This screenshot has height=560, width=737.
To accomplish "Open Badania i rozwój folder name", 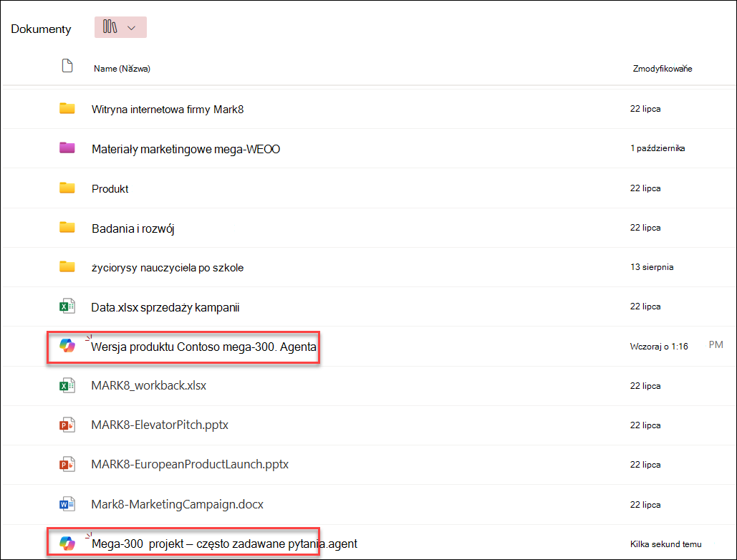I will click(x=133, y=228).
